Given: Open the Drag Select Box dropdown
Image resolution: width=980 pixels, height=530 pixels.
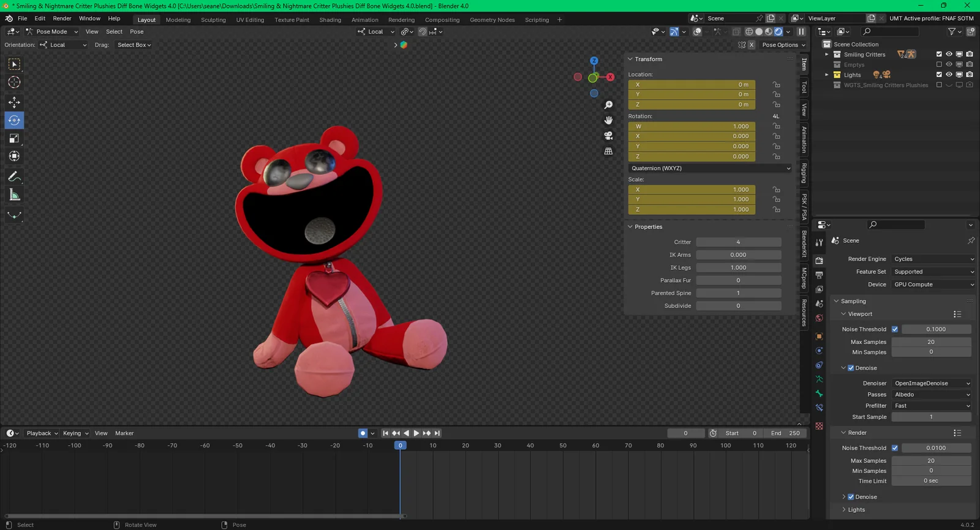Looking at the screenshot, I should (134, 45).
